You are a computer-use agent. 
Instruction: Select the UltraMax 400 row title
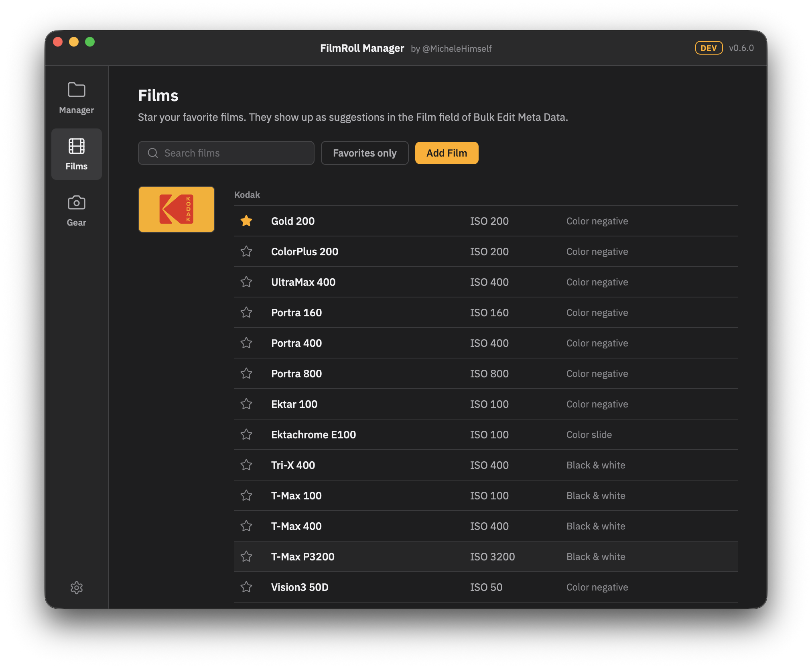click(x=303, y=282)
